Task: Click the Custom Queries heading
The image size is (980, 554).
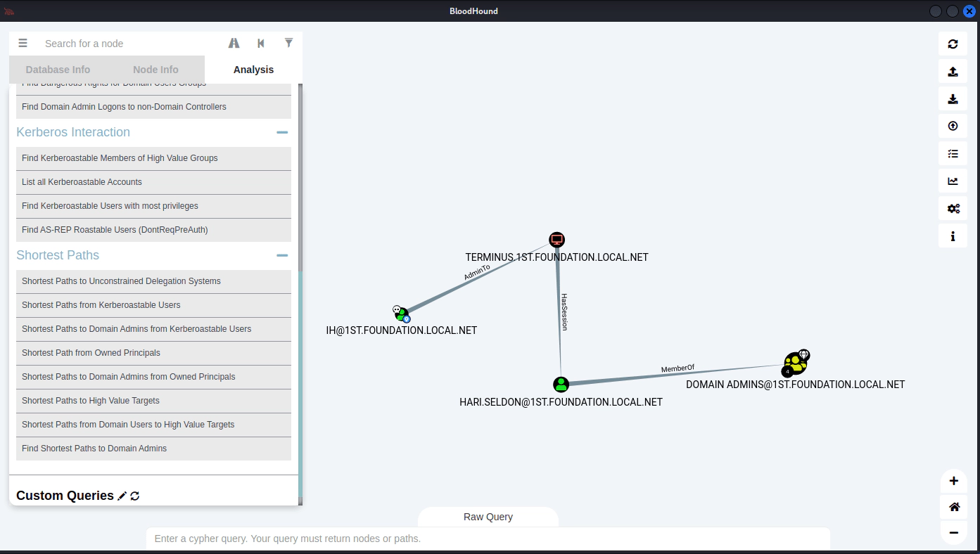Action: [65, 496]
